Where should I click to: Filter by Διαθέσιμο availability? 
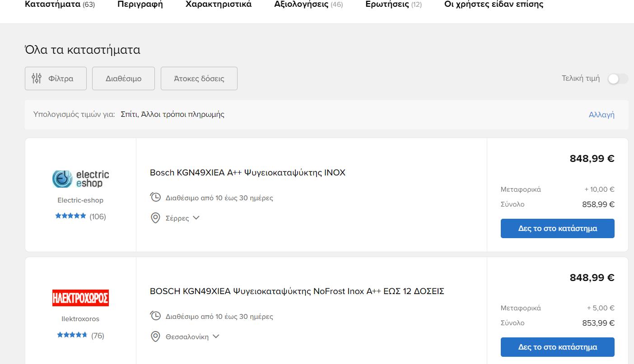[123, 78]
